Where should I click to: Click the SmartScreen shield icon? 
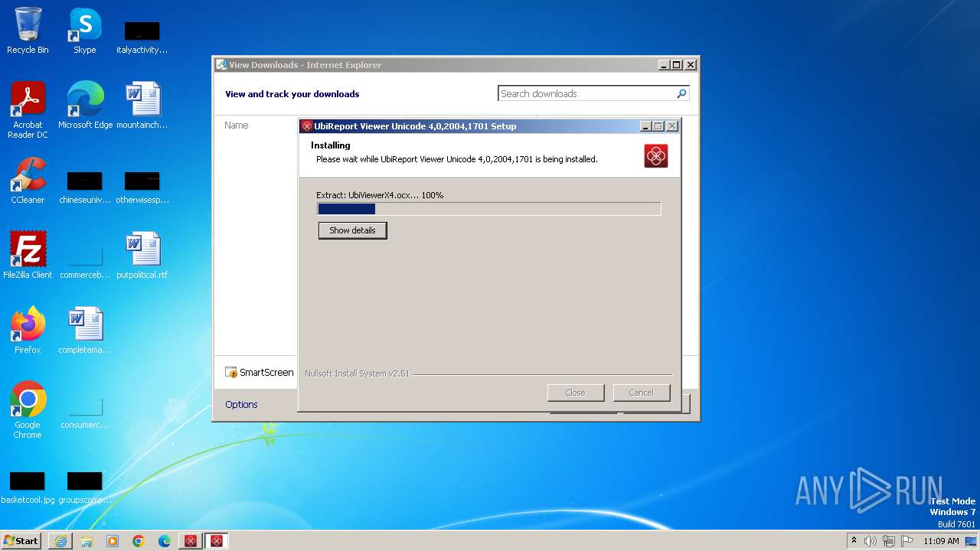click(231, 373)
